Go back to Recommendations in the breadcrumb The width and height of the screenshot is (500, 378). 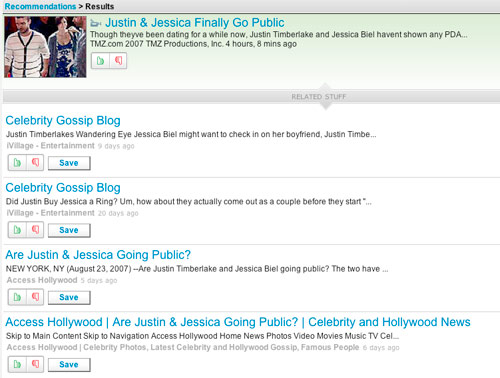(x=40, y=6)
